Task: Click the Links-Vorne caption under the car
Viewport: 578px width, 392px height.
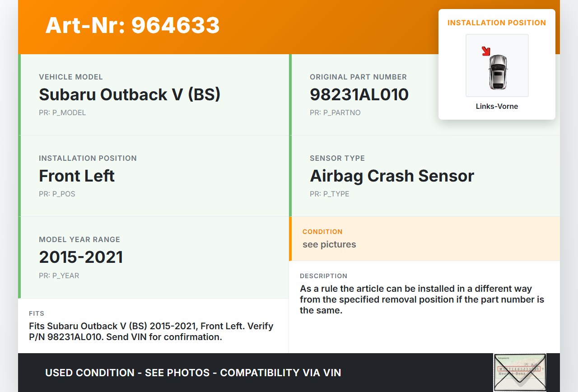Action: point(497,107)
